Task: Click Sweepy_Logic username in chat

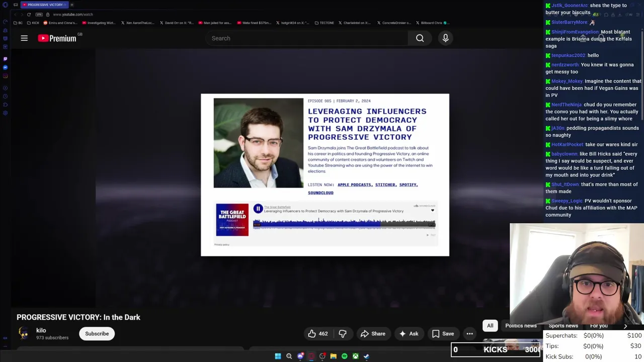Action: (567, 201)
